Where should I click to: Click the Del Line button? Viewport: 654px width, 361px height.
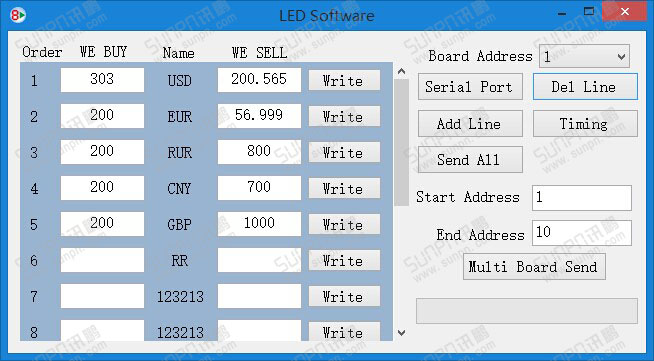[x=585, y=87]
